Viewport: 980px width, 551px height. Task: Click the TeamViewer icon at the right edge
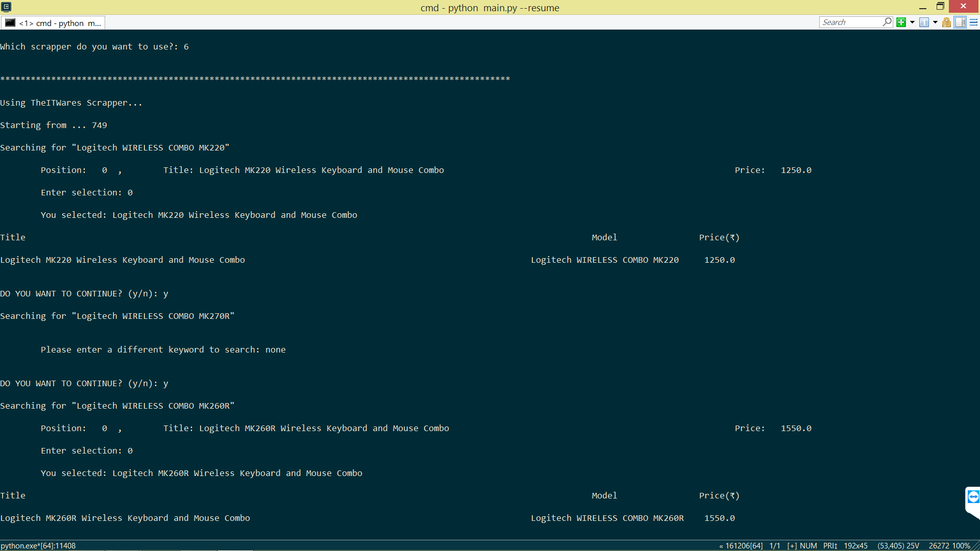[x=973, y=497]
